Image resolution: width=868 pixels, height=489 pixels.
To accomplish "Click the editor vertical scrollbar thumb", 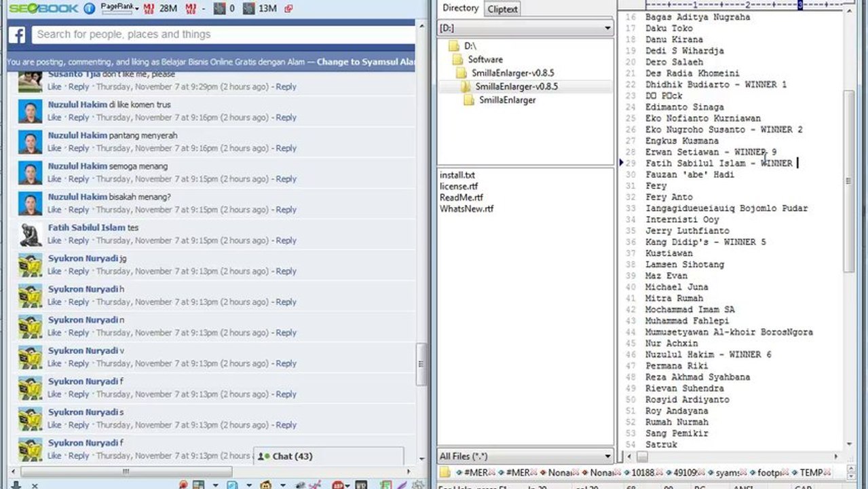I will coord(848,181).
